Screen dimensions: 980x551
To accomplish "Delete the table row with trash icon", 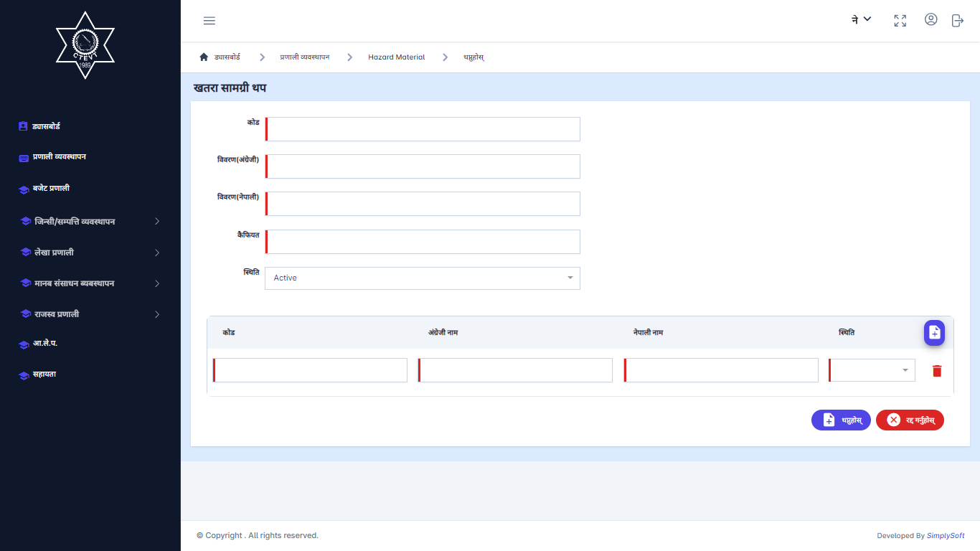I will pos(937,371).
